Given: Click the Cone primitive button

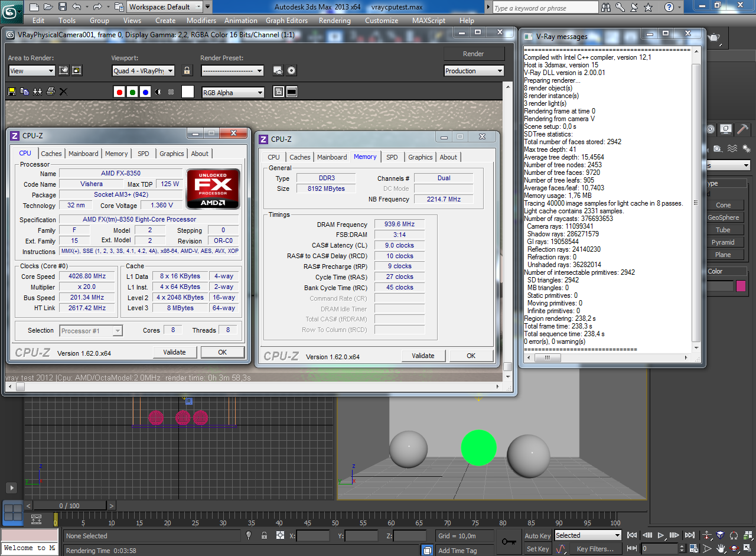Looking at the screenshot, I should coord(723,205).
